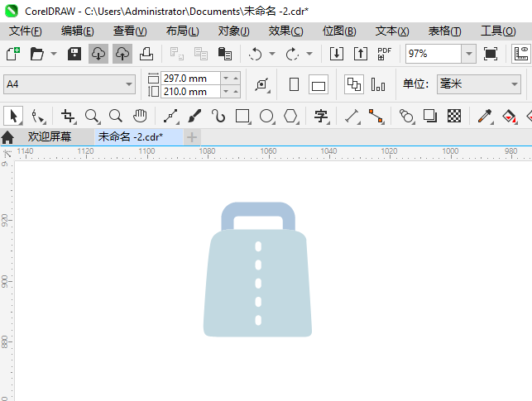
Task: Select the Artistic Media brush tool
Action: (194, 116)
